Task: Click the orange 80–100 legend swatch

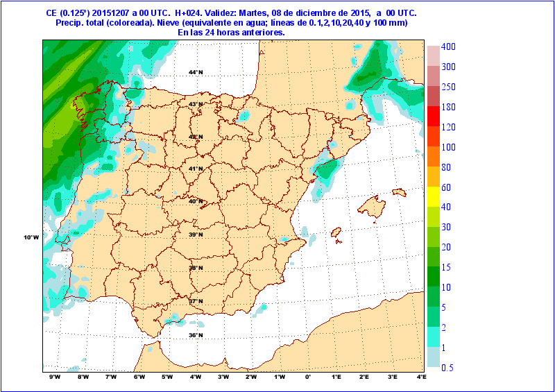Action: 434,156
